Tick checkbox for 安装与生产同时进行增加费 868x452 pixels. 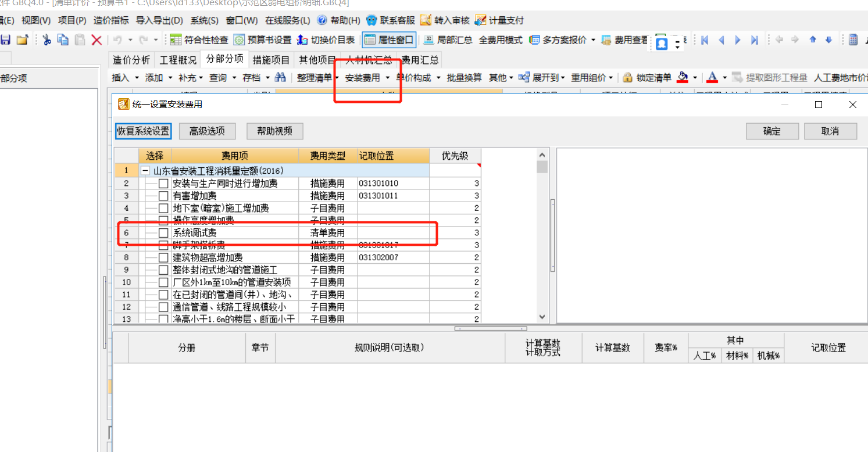tap(163, 184)
